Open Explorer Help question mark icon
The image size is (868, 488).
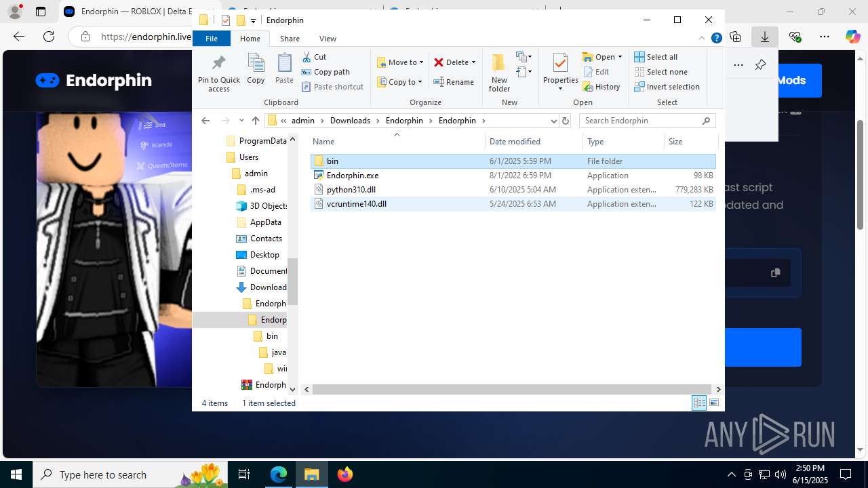click(716, 39)
